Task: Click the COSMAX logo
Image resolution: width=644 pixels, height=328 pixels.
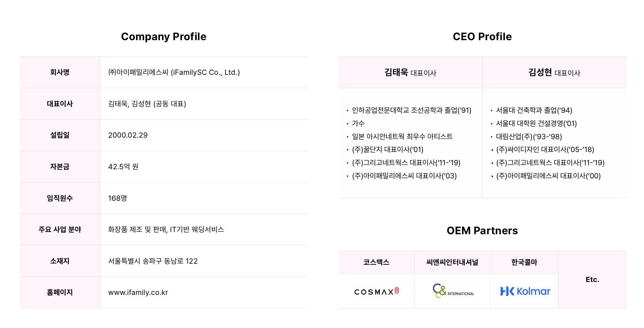Action: coord(377,291)
